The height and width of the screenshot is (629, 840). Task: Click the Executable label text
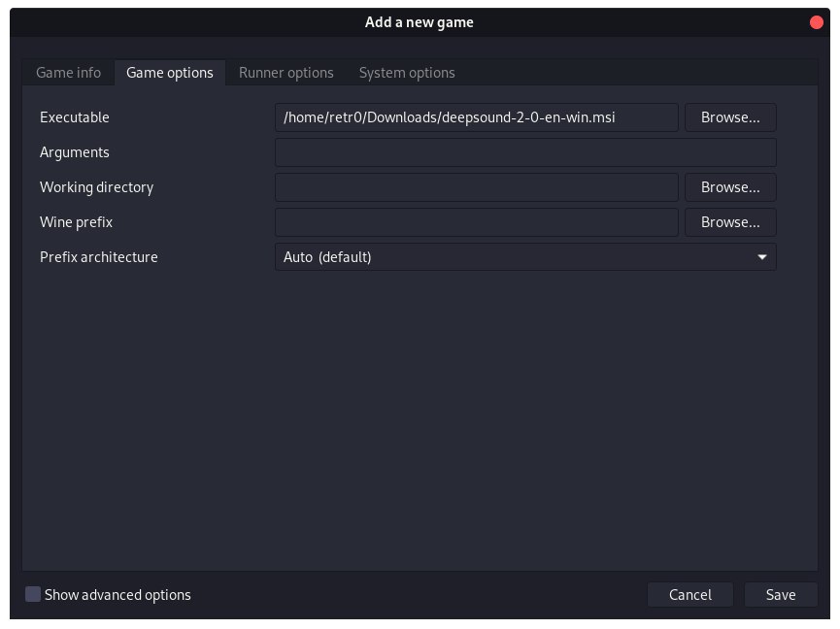tap(75, 117)
